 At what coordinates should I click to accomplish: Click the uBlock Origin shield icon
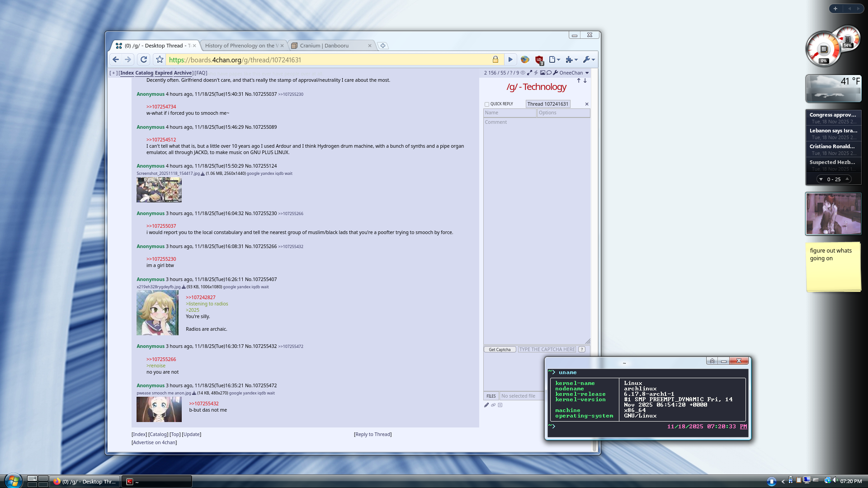539,60
